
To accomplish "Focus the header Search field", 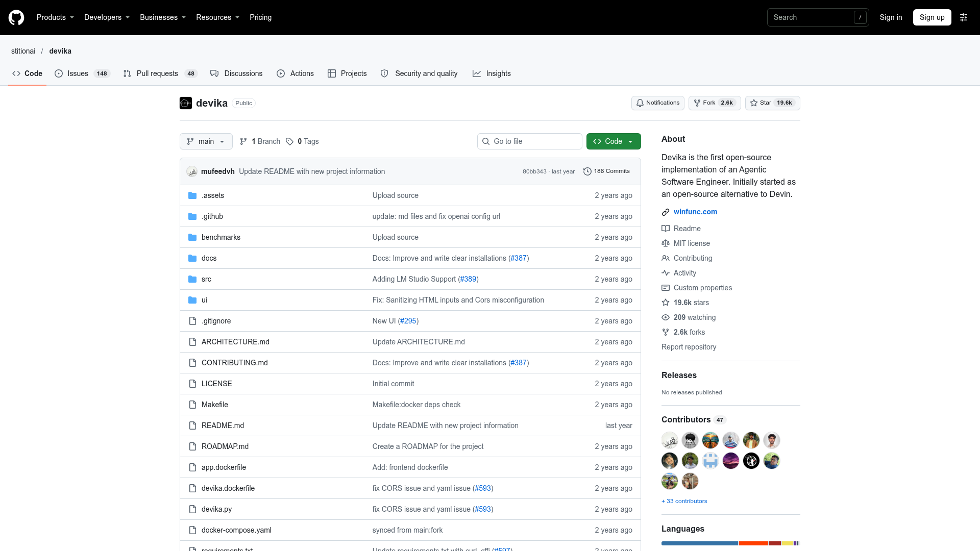I will click(x=818, y=17).
